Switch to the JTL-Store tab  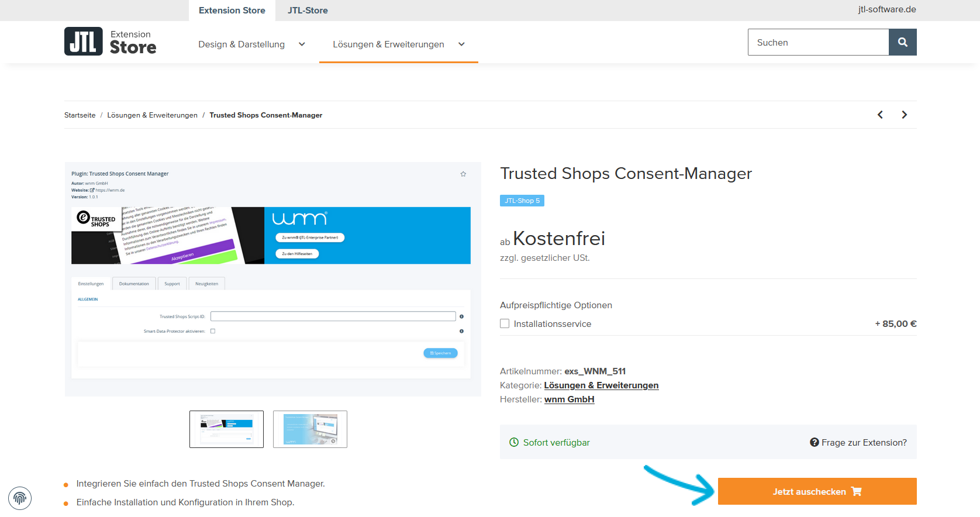308,11
